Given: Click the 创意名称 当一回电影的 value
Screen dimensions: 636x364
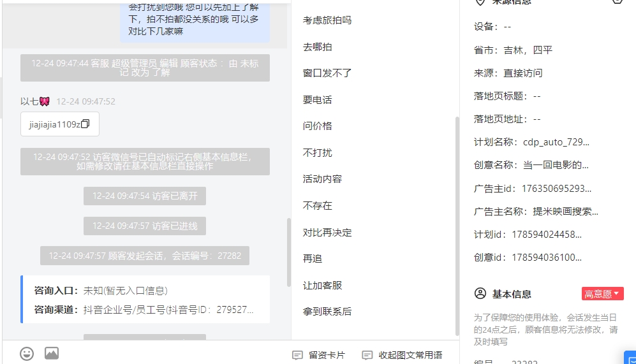Looking at the screenshot, I should coord(556,165).
